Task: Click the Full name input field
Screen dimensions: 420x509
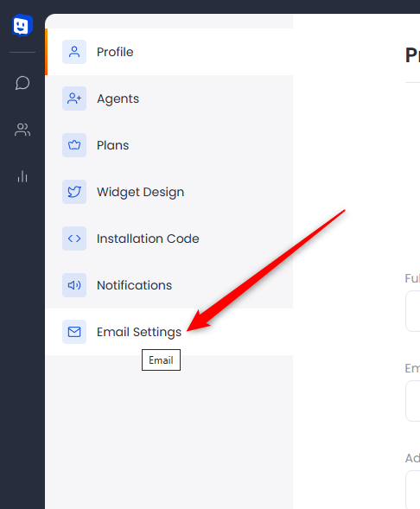Action: click(x=412, y=311)
